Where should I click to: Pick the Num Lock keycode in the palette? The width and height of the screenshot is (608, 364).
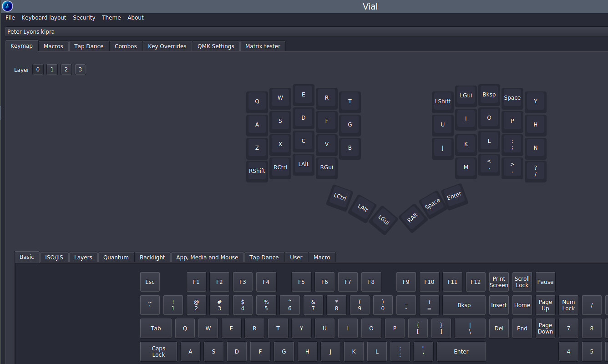click(568, 305)
